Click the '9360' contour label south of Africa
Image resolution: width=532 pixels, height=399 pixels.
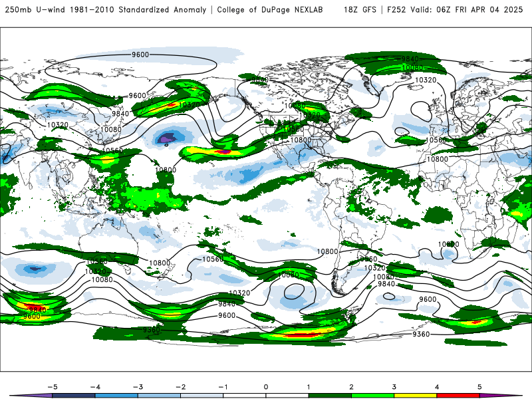[x=421, y=334]
